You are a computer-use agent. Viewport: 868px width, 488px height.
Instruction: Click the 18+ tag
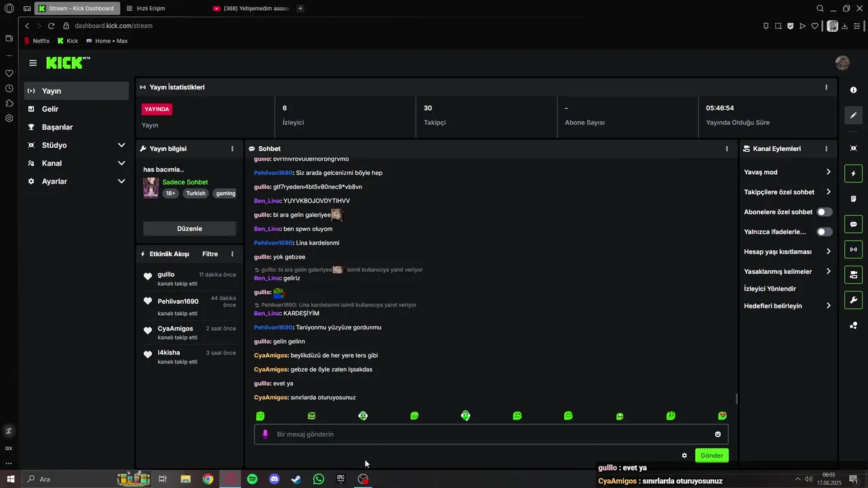click(171, 193)
